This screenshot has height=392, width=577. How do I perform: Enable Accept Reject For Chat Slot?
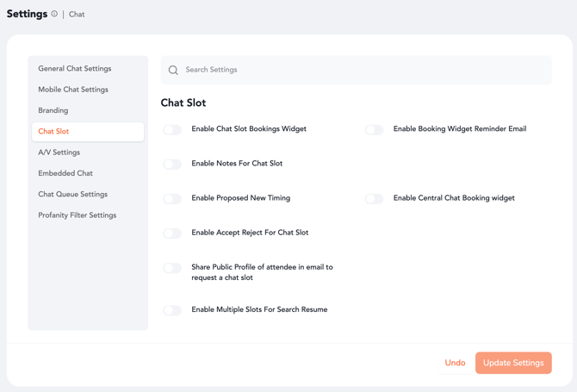tap(172, 233)
